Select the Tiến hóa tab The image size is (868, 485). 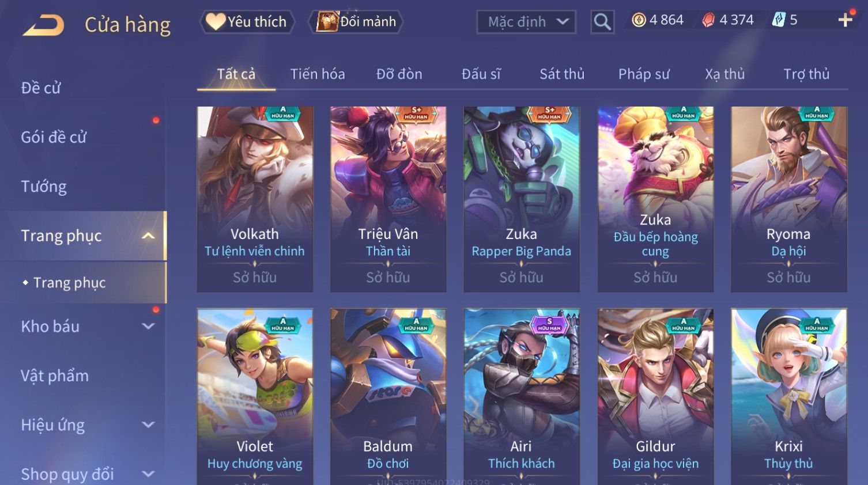(x=318, y=74)
